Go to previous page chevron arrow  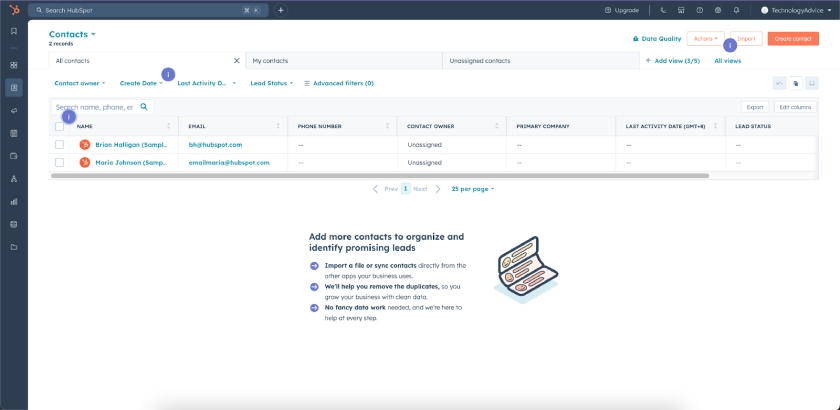[375, 189]
